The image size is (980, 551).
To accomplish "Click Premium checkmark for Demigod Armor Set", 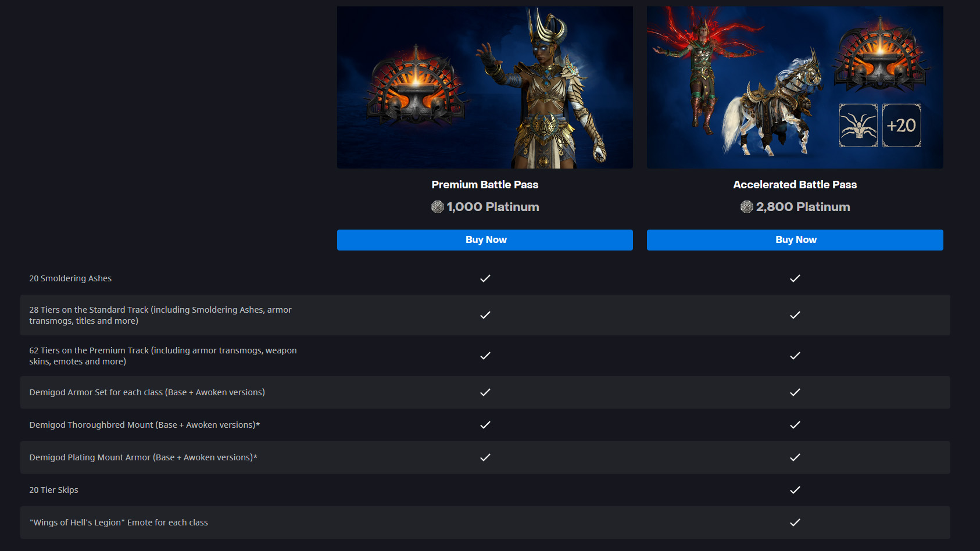I will point(485,392).
